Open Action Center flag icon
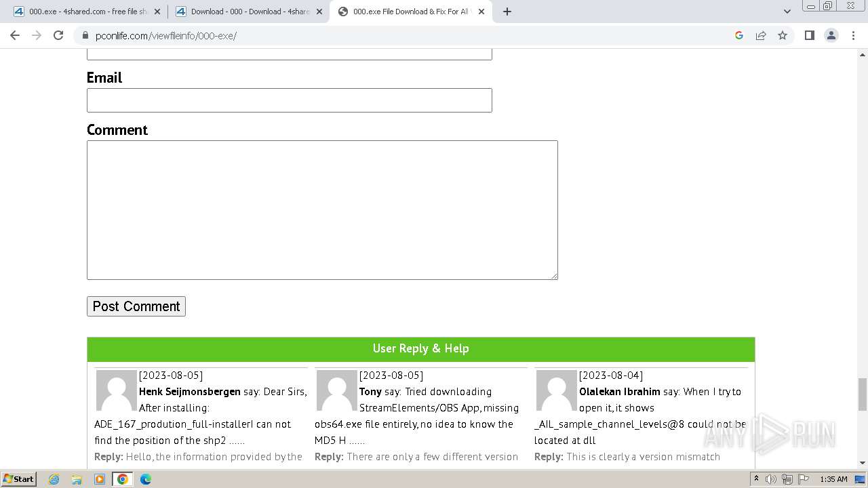Screen dimensions: 868x488 point(804,479)
